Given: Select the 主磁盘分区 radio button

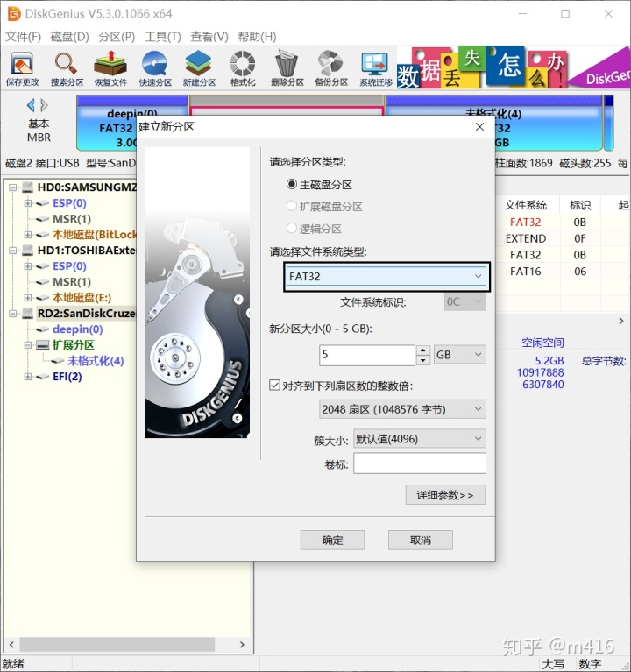Looking at the screenshot, I should pos(292,184).
